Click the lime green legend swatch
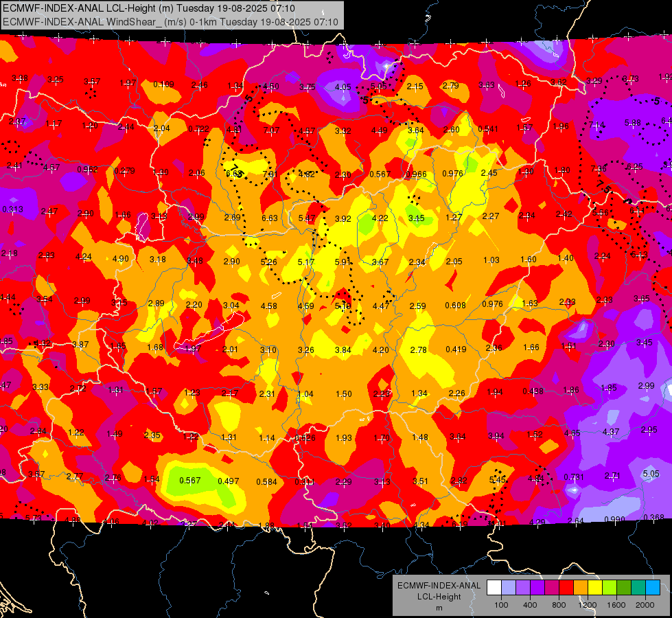 pyautogui.click(x=610, y=588)
